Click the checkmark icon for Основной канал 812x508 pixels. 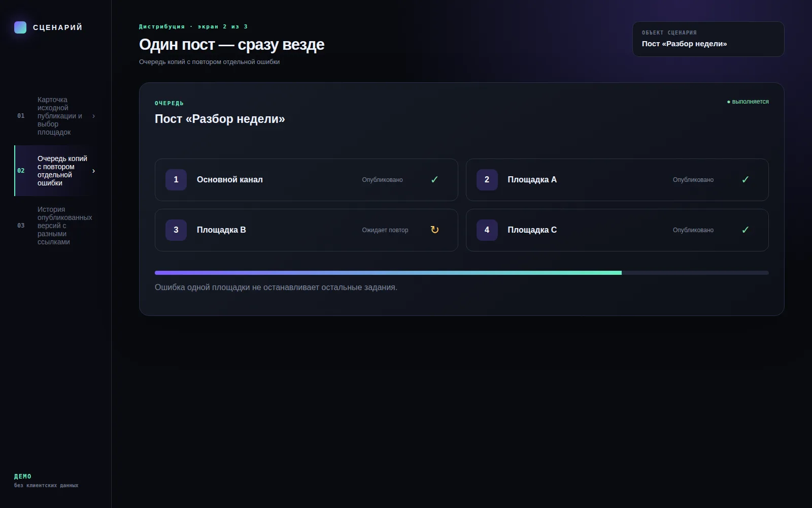(434, 180)
